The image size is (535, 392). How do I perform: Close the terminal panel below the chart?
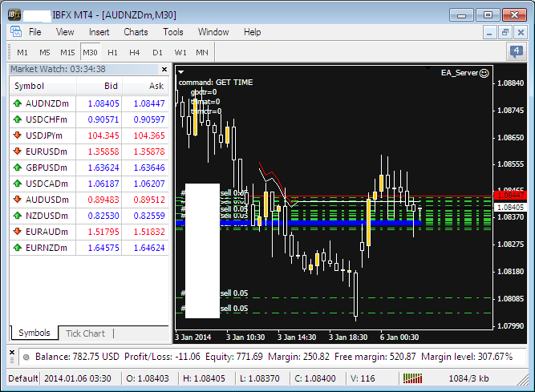(12, 352)
